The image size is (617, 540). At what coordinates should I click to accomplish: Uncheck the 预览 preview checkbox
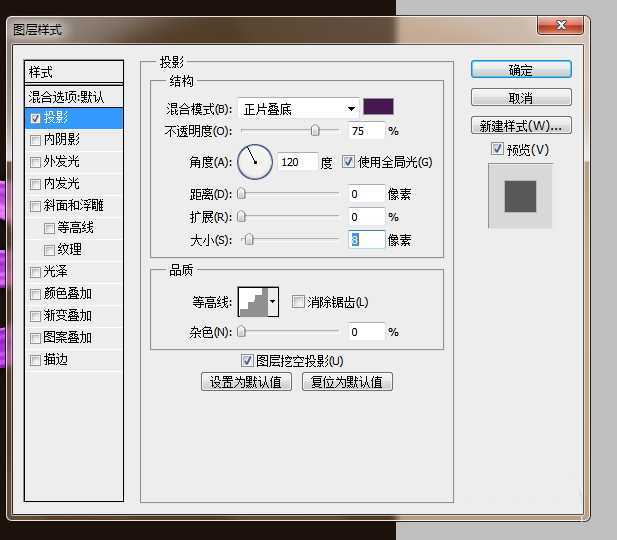point(498,150)
